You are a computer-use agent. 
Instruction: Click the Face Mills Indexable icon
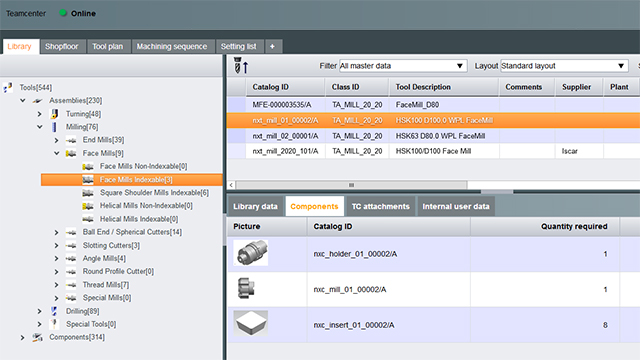click(88, 180)
